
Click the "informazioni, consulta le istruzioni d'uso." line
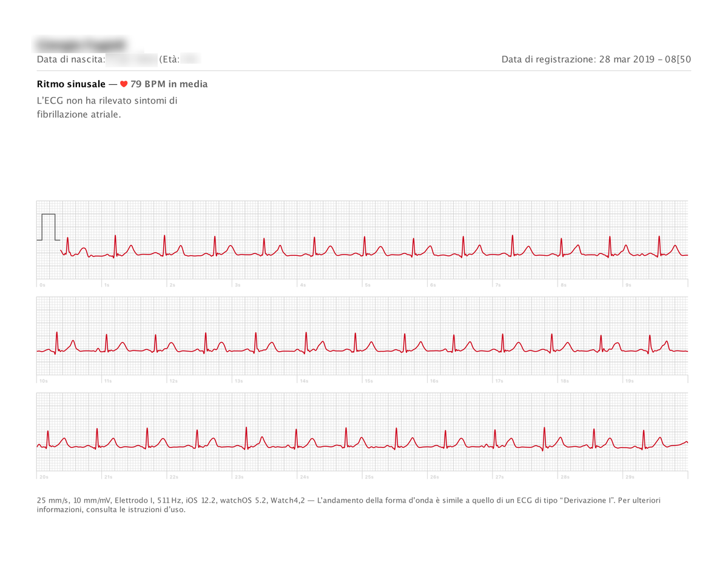pos(111,510)
